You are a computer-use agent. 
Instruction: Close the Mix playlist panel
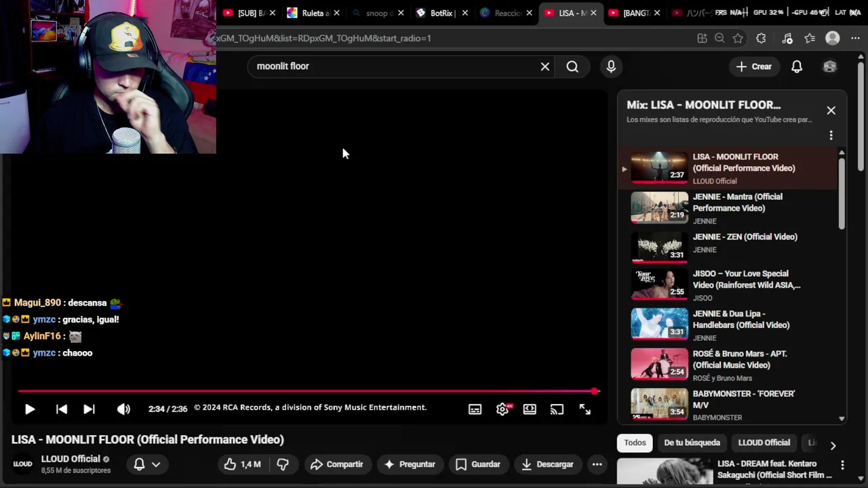tap(831, 110)
